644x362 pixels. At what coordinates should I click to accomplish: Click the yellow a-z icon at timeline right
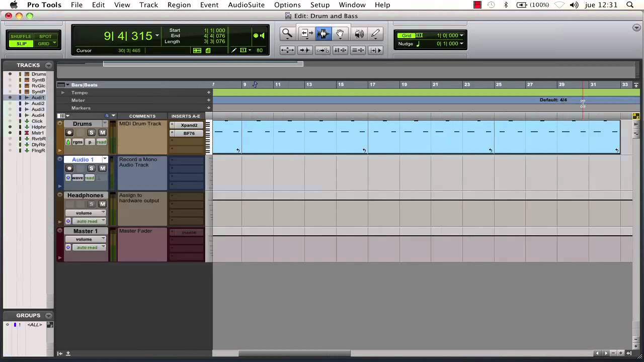tap(636, 116)
